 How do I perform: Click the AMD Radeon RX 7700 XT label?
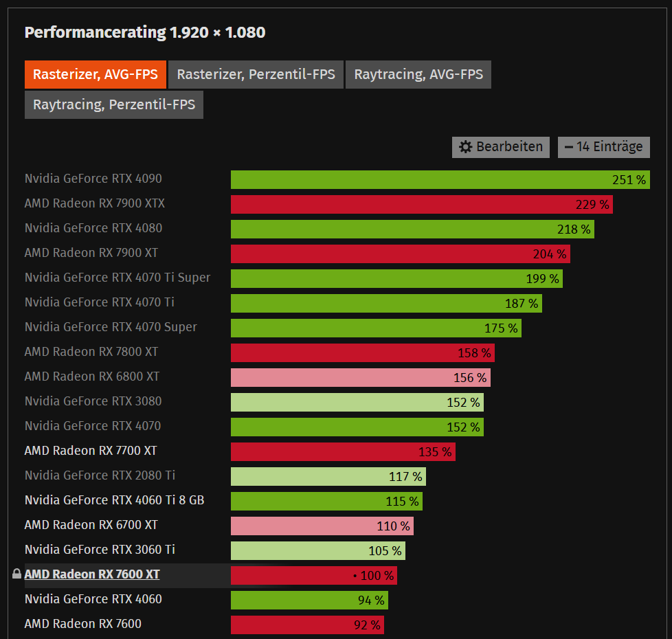pos(91,451)
